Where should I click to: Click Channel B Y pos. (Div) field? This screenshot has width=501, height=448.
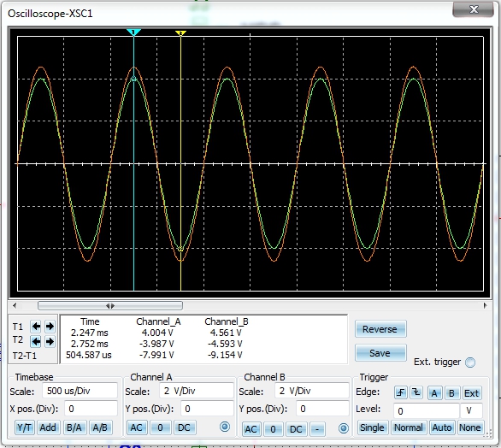pos(322,409)
